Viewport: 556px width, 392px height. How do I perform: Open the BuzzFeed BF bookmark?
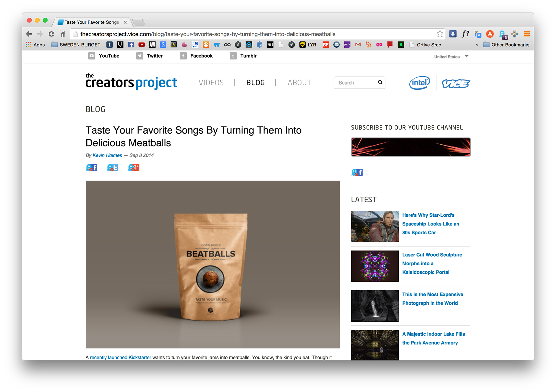pyautogui.click(x=326, y=45)
